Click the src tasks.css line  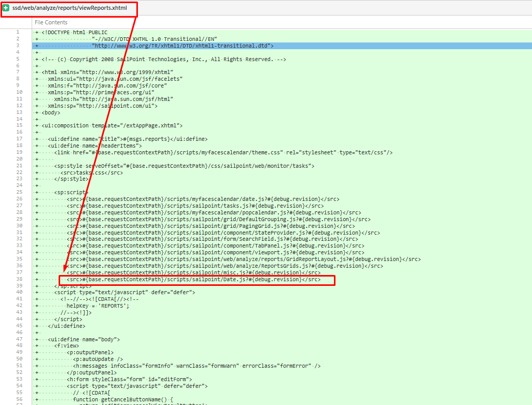point(92,172)
